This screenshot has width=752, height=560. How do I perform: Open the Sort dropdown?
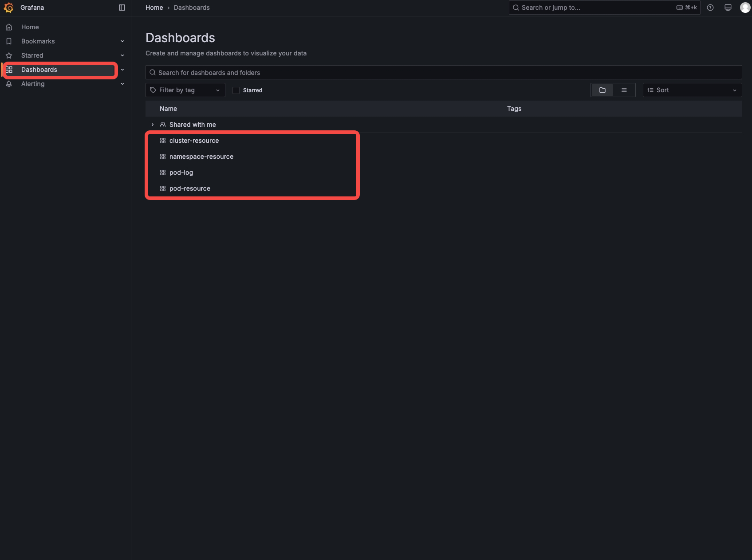(692, 90)
